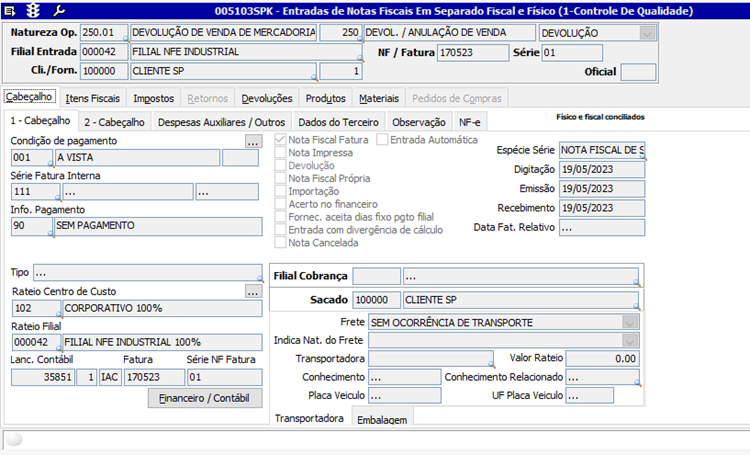Click the Digitação date field

pyautogui.click(x=602, y=169)
